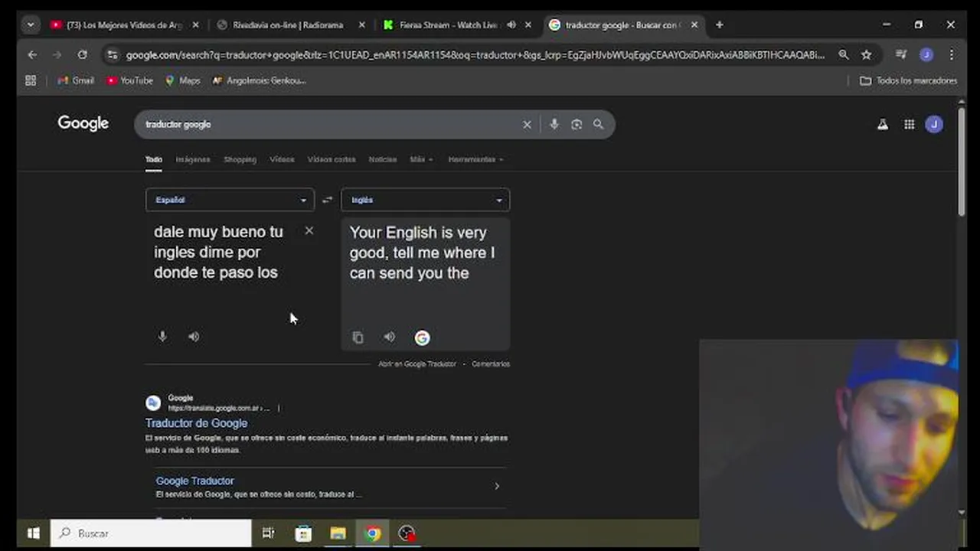Open the Inglés target language dropdown
Image resolution: width=980 pixels, height=551 pixels.
[x=425, y=200]
